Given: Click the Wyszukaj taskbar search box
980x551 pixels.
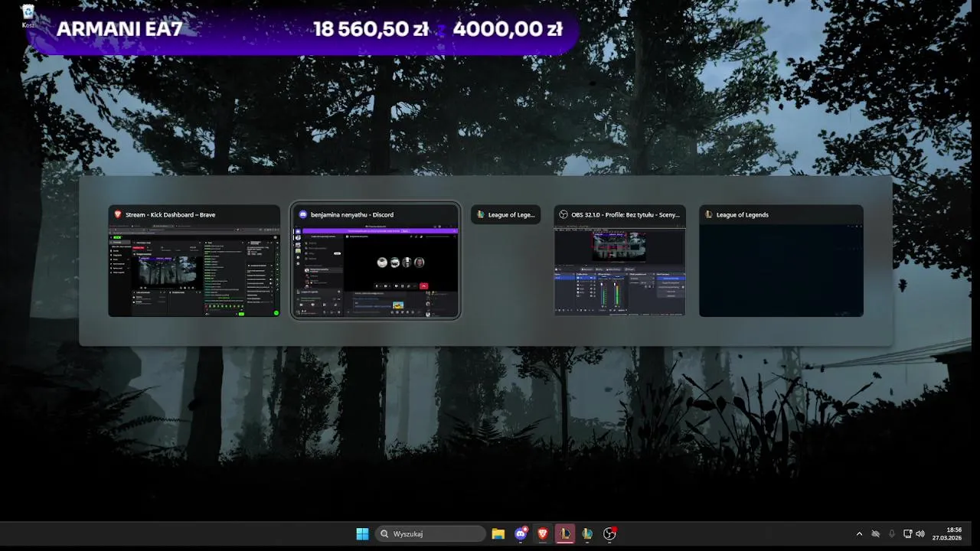Looking at the screenshot, I should 430,534.
